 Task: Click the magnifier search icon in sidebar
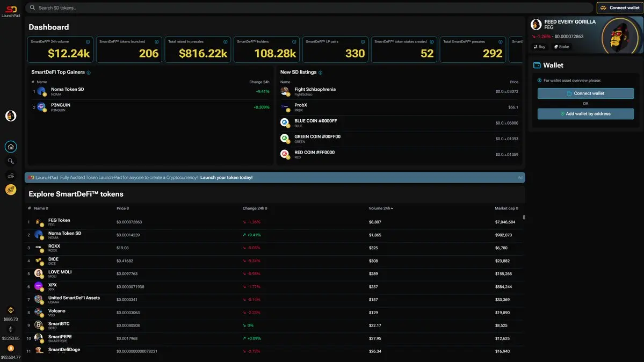pos(11,161)
